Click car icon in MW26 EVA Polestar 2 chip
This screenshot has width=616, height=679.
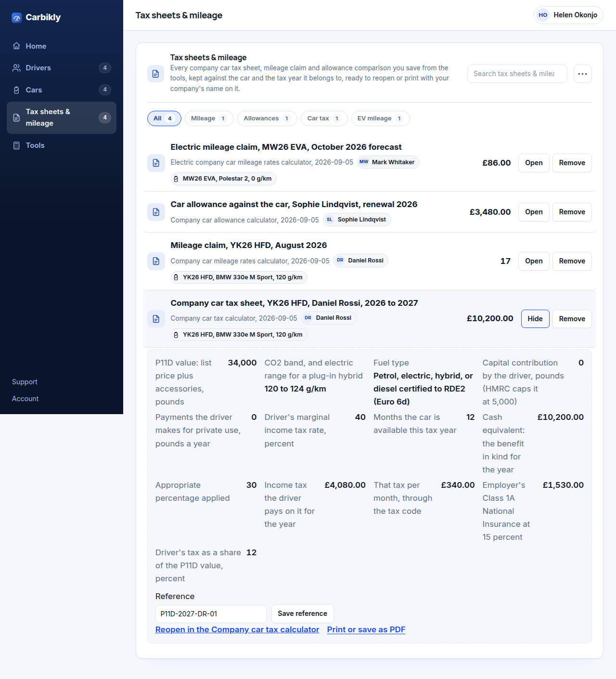click(176, 179)
